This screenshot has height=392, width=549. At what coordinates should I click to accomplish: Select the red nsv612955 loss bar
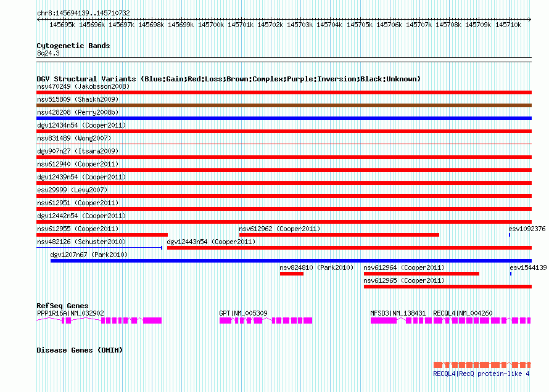coord(102,235)
